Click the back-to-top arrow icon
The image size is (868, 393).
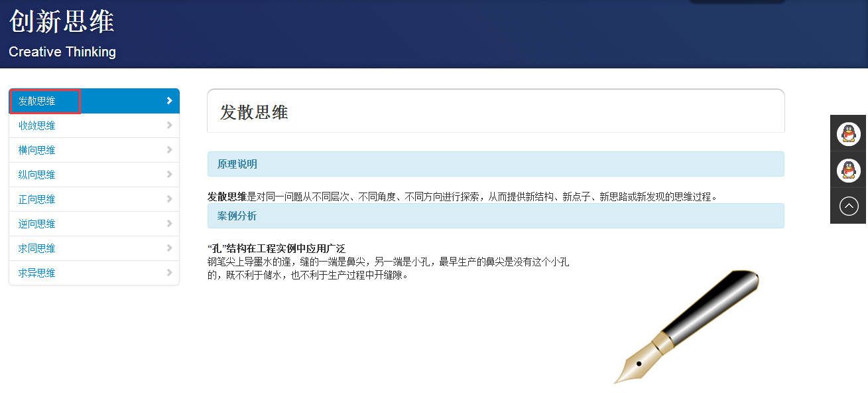point(848,206)
